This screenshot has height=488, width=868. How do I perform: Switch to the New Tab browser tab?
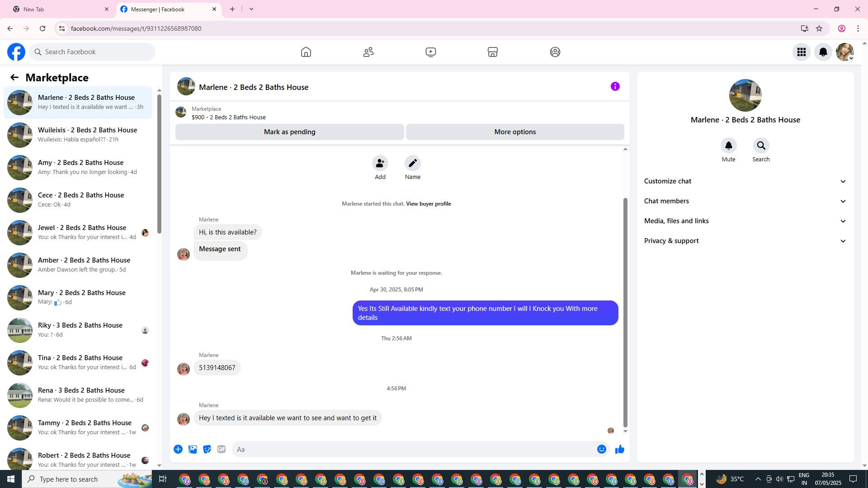point(59,9)
